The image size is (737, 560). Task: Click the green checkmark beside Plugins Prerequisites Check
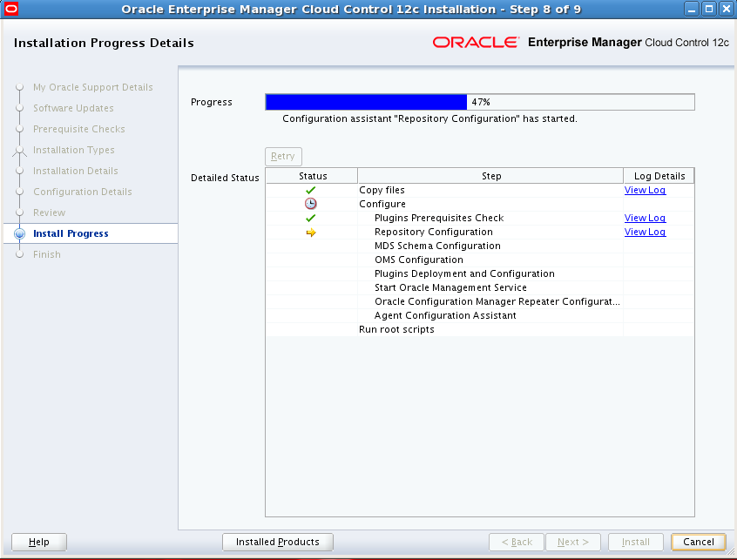coord(310,218)
